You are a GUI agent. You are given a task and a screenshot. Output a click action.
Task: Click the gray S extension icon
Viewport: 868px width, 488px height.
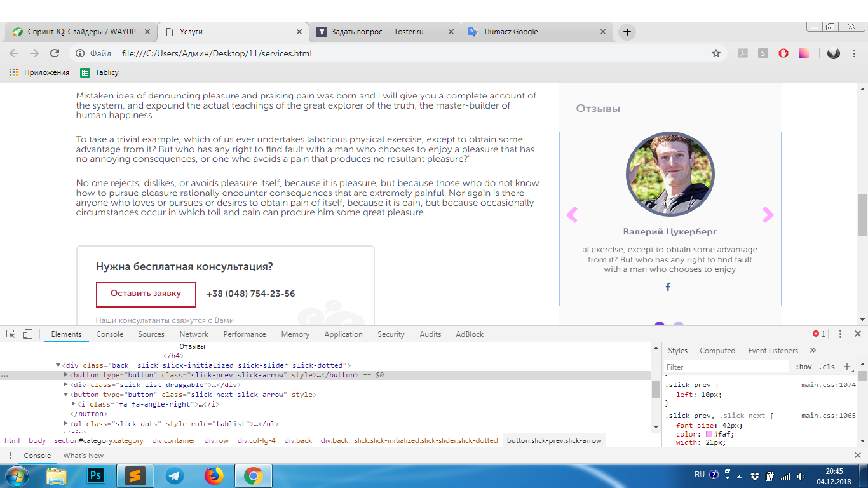[x=763, y=53]
